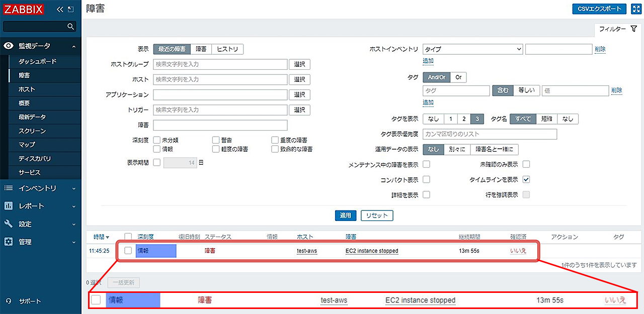
Task: Open the レポート chart icon section
Action: (9, 206)
